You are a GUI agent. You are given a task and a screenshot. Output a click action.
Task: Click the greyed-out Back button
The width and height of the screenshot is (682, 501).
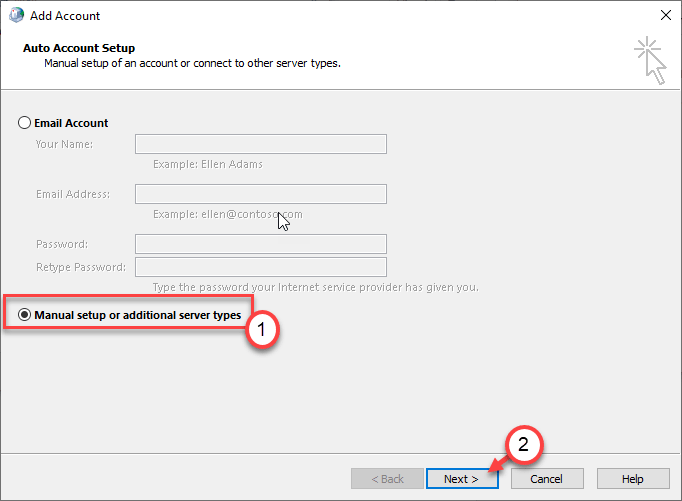tap(386, 479)
